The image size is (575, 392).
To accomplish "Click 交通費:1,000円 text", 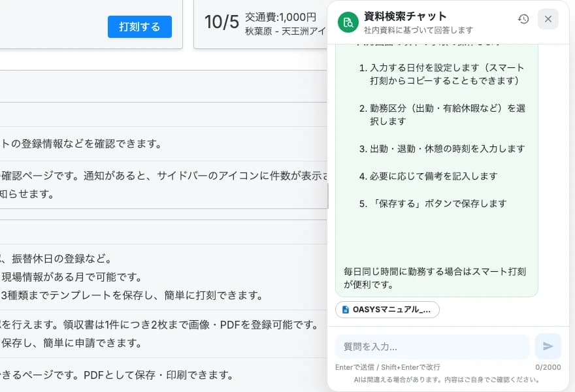I will (280, 17).
